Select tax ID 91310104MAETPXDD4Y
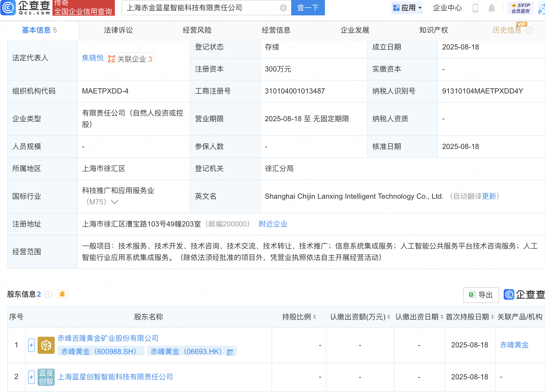The width and height of the screenshot is (545, 392). click(x=483, y=91)
